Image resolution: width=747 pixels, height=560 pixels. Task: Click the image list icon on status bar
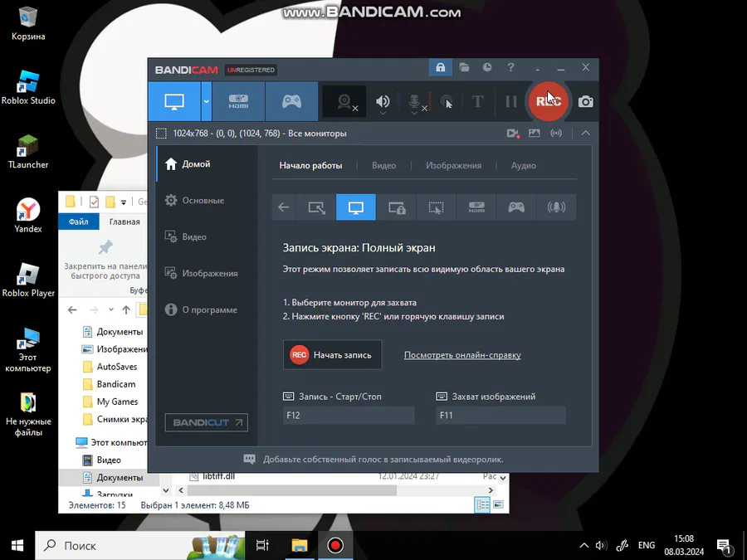(534, 134)
